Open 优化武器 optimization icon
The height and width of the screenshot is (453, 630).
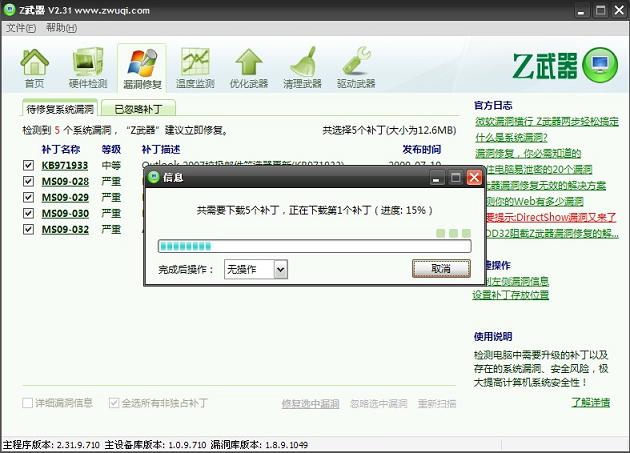249,68
